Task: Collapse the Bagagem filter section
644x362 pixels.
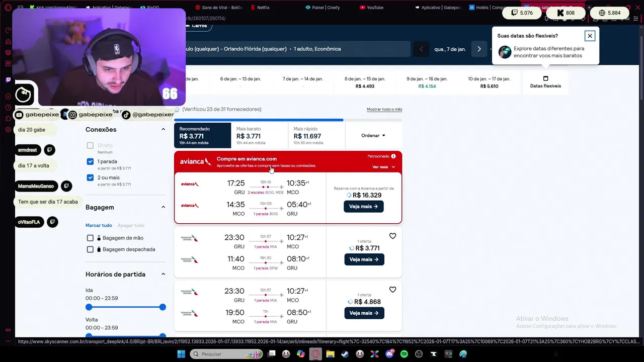Action: (163, 207)
